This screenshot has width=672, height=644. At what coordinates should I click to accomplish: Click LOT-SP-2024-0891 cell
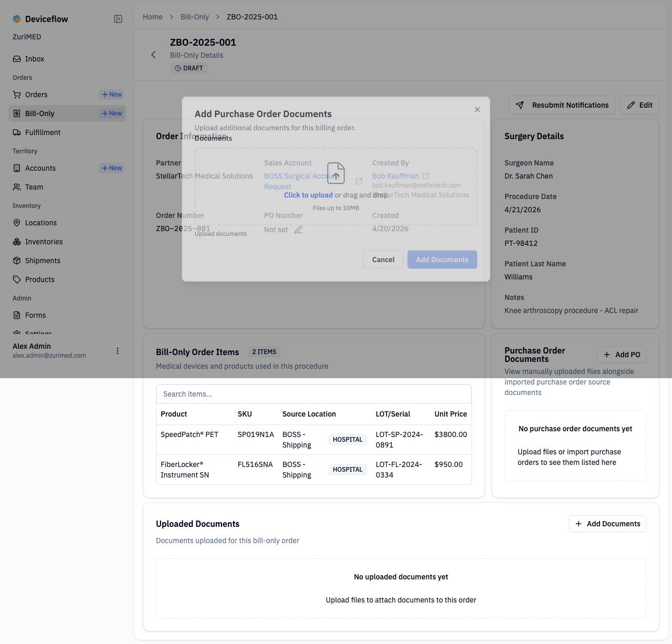click(400, 440)
